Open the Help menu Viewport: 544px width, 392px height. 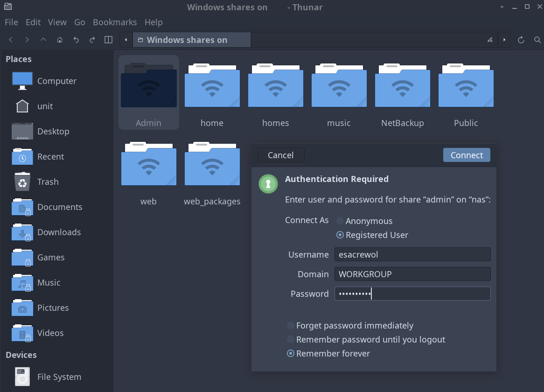153,22
